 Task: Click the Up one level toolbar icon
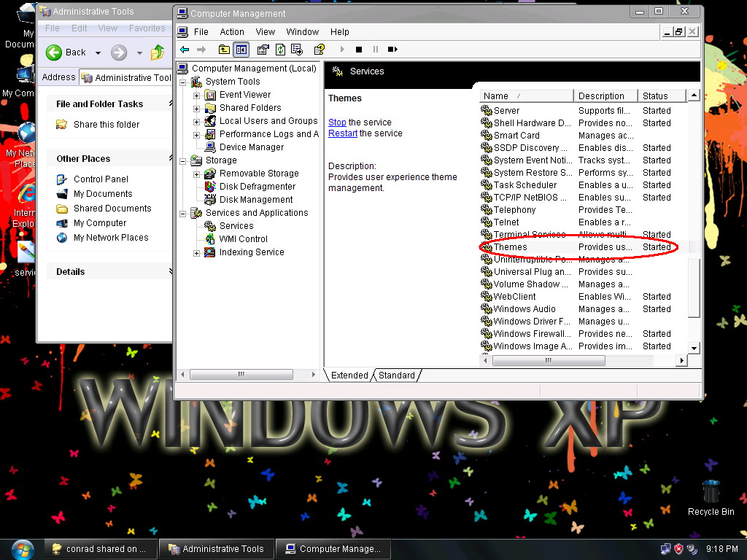point(224,50)
